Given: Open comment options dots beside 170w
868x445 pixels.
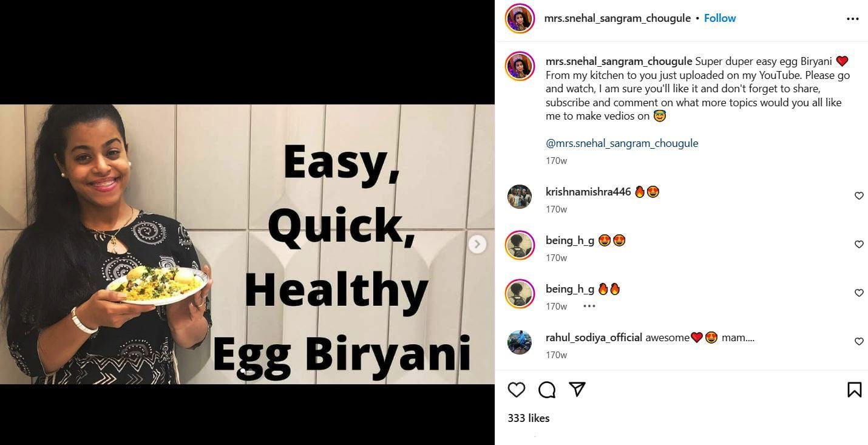Looking at the screenshot, I should 589,306.
